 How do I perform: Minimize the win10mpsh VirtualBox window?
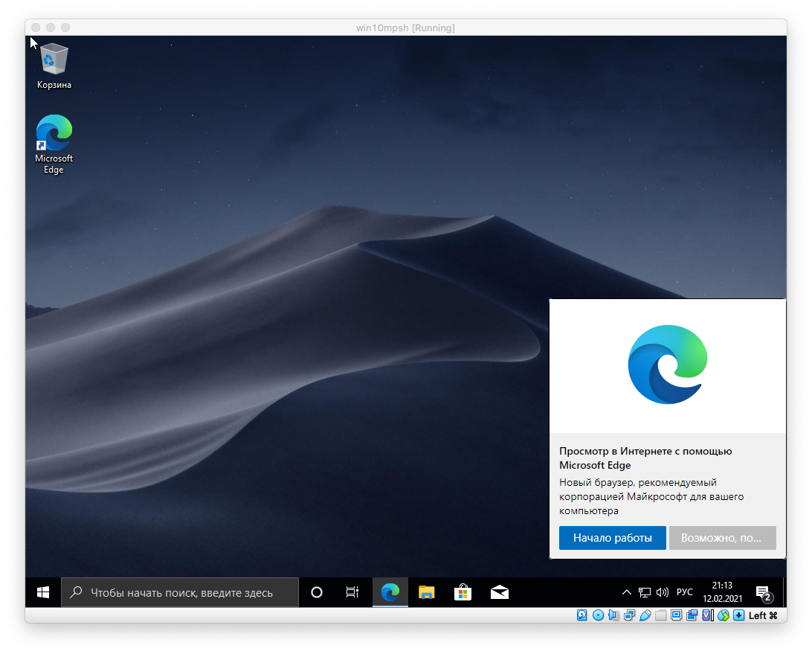tap(51, 28)
